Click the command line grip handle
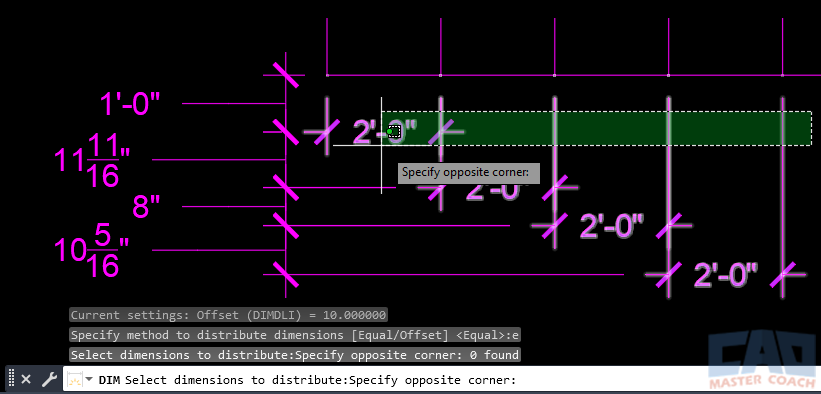The image size is (821, 394). point(11,379)
